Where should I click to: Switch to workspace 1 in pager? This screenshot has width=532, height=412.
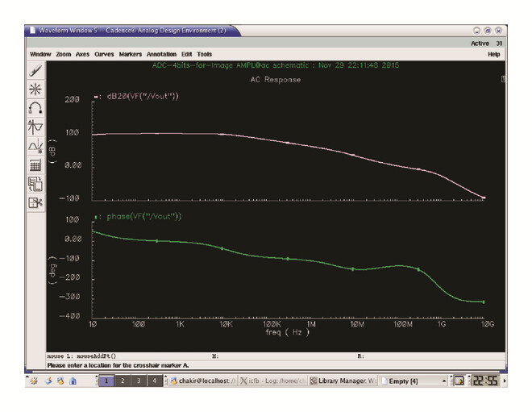click(106, 381)
